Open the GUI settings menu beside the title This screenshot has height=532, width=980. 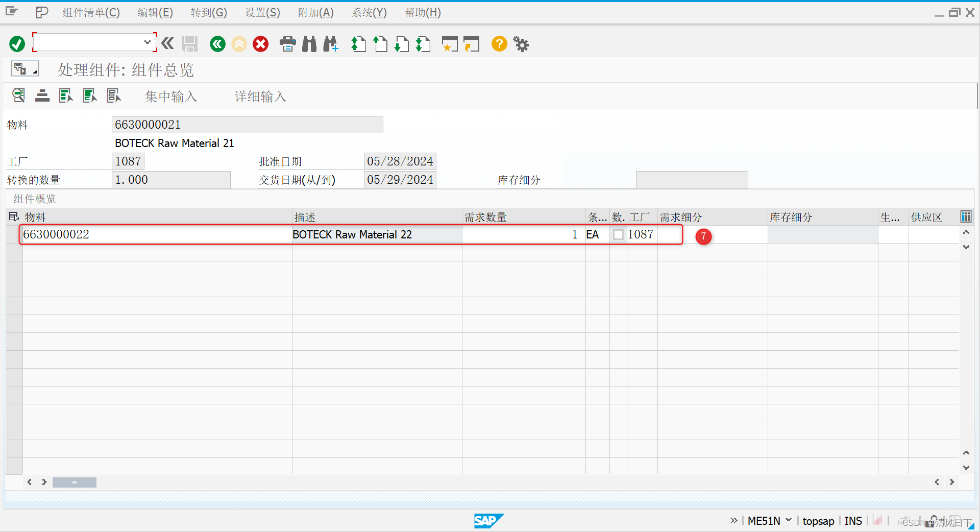point(25,68)
